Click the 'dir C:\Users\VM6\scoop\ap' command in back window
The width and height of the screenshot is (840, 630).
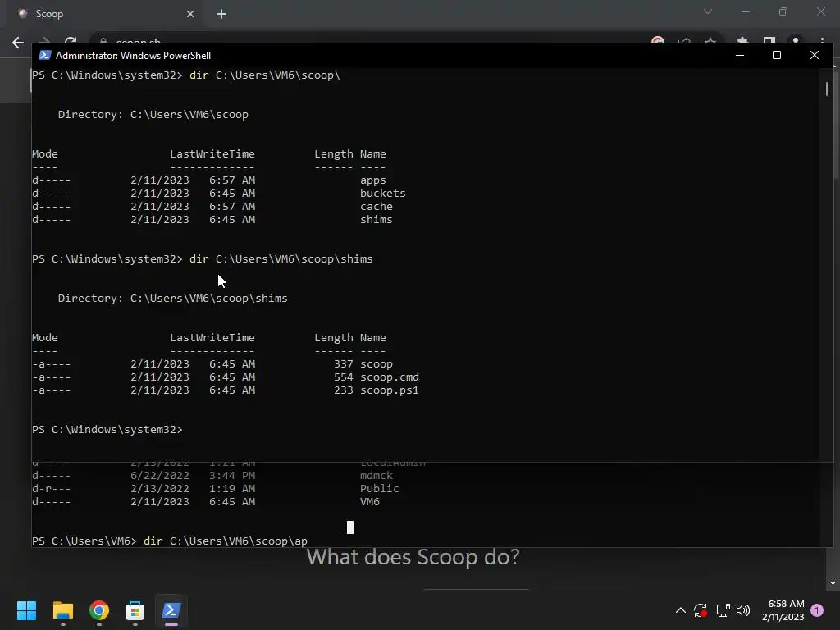coord(225,541)
